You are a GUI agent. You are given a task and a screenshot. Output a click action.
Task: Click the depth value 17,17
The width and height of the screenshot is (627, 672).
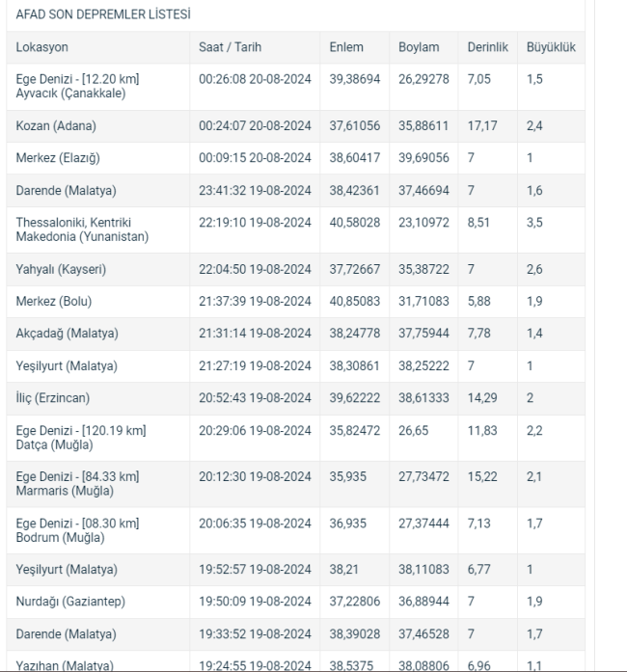[482, 126]
